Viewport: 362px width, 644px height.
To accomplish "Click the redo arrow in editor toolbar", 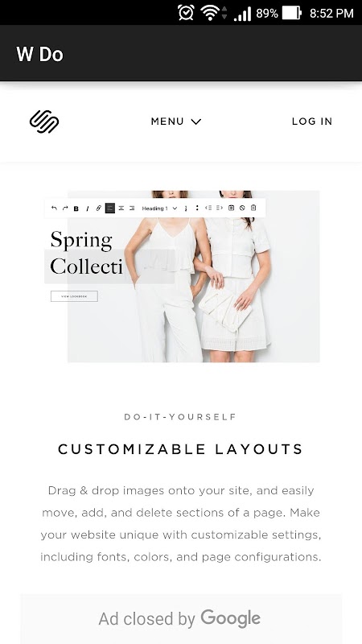I will [x=65, y=208].
